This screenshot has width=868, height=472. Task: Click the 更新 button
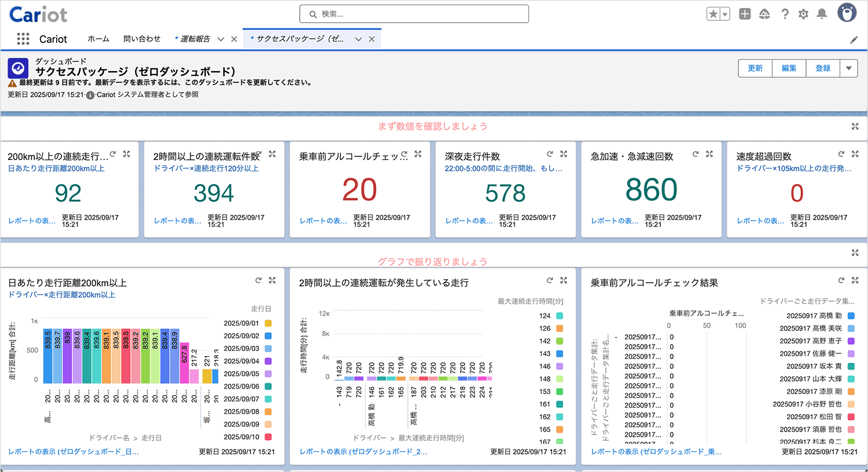pyautogui.click(x=755, y=68)
